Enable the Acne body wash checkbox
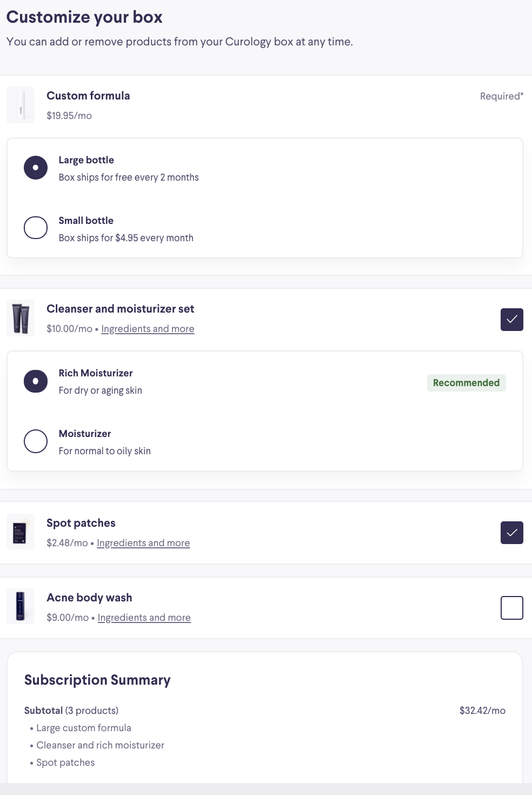Viewport: 532px width, 795px height. coord(512,608)
